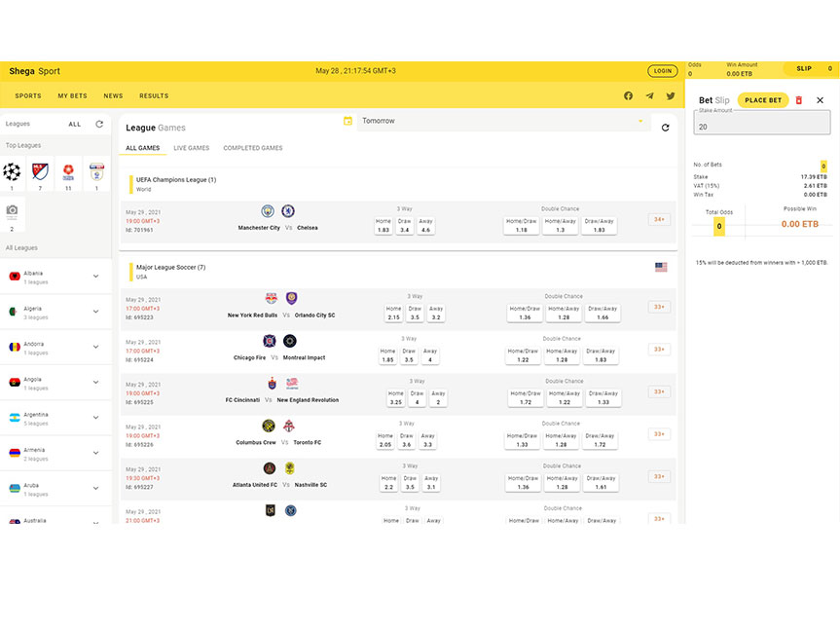This screenshot has height=631, width=840.
Task: Expand the Algeria leagues list
Action: coord(96,312)
